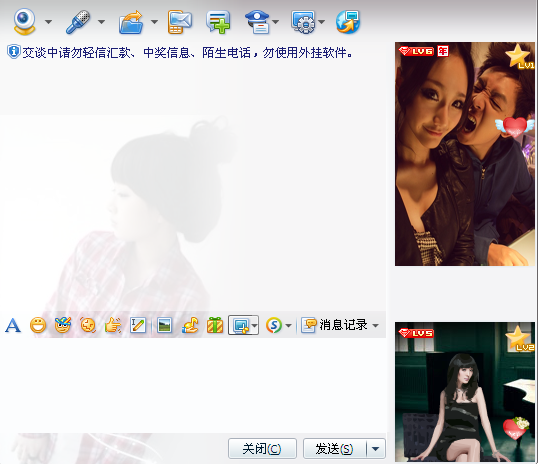Screen dimensions: 538x464
Task: Open font settings with the A icon
Action: coord(13,325)
